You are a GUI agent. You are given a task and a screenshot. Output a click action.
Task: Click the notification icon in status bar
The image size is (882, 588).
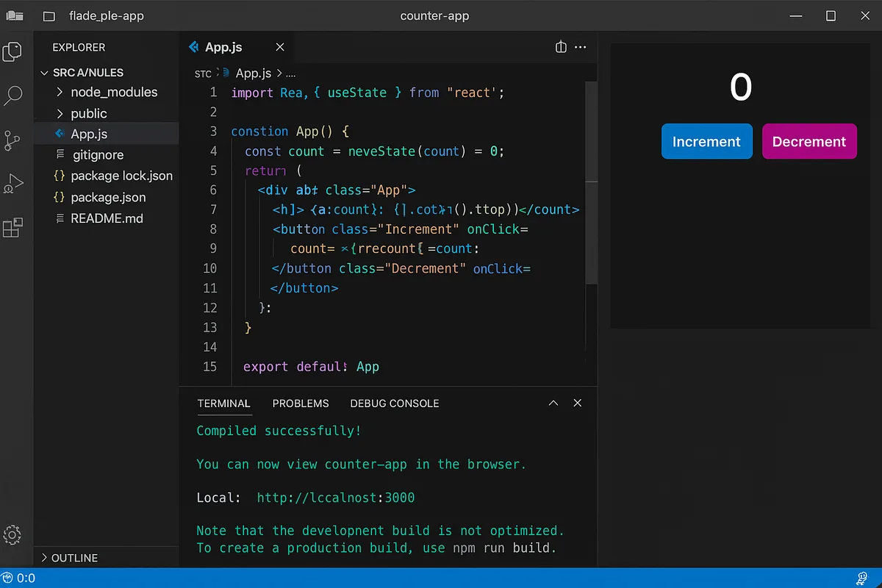coord(863,578)
